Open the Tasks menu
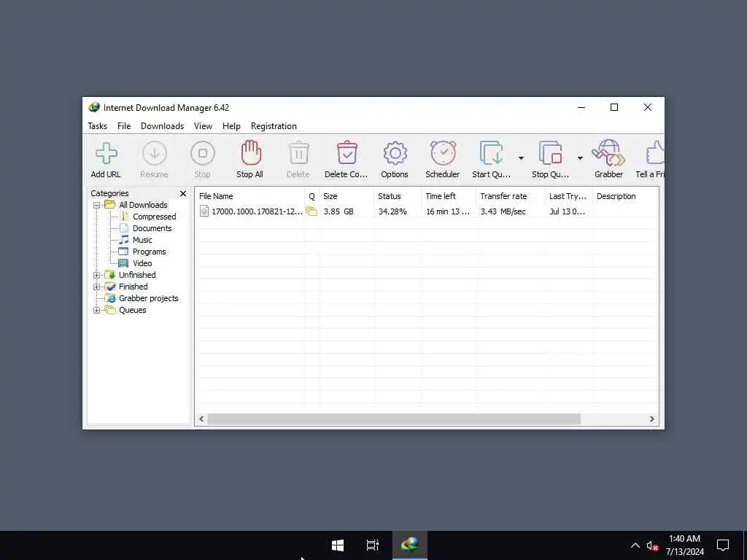747x560 pixels. pyautogui.click(x=97, y=126)
